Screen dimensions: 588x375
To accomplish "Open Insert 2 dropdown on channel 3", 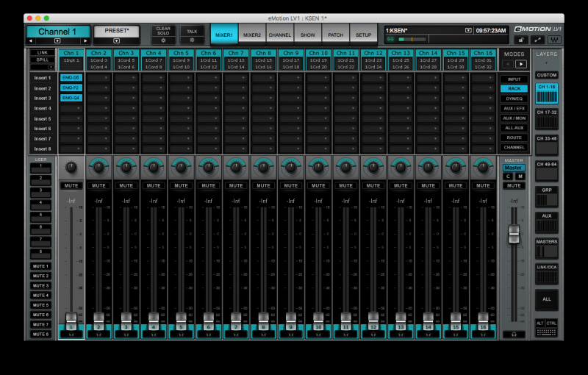I will 126,88.
